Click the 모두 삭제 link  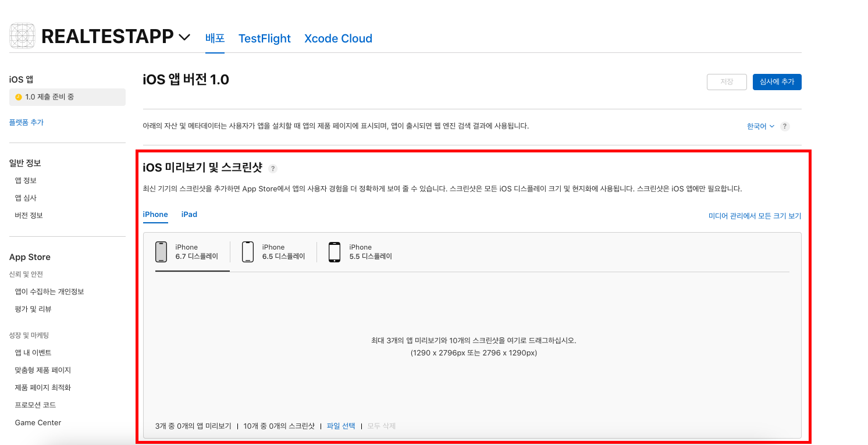click(381, 426)
